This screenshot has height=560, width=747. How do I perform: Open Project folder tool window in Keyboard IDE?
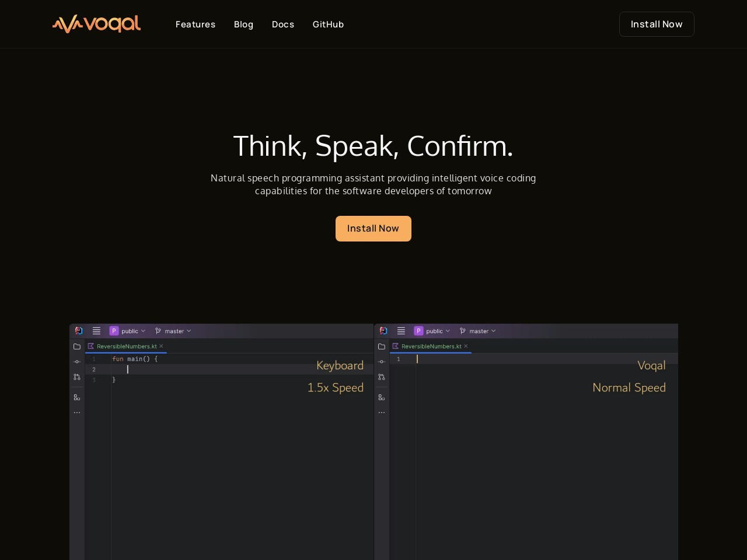pos(77,346)
